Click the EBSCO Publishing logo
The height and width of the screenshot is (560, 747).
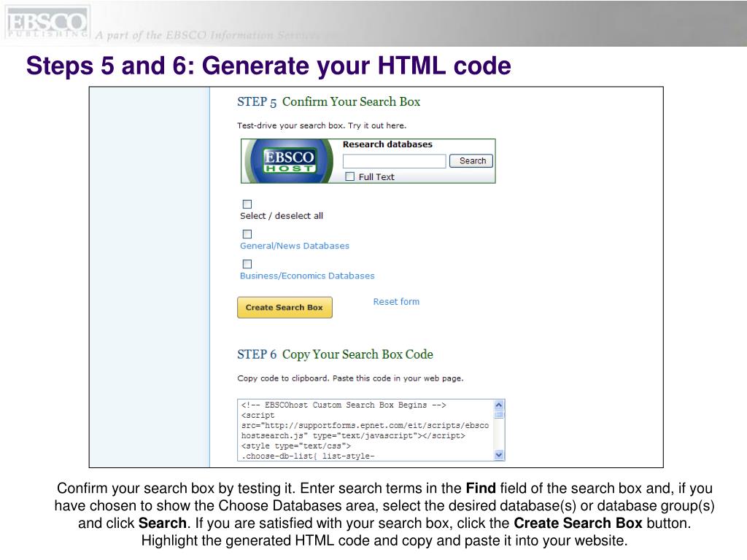[47, 23]
